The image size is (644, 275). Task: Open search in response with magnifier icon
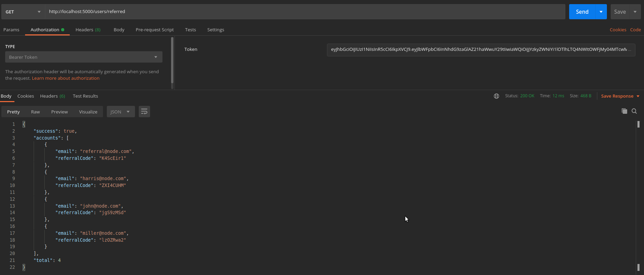[634, 111]
